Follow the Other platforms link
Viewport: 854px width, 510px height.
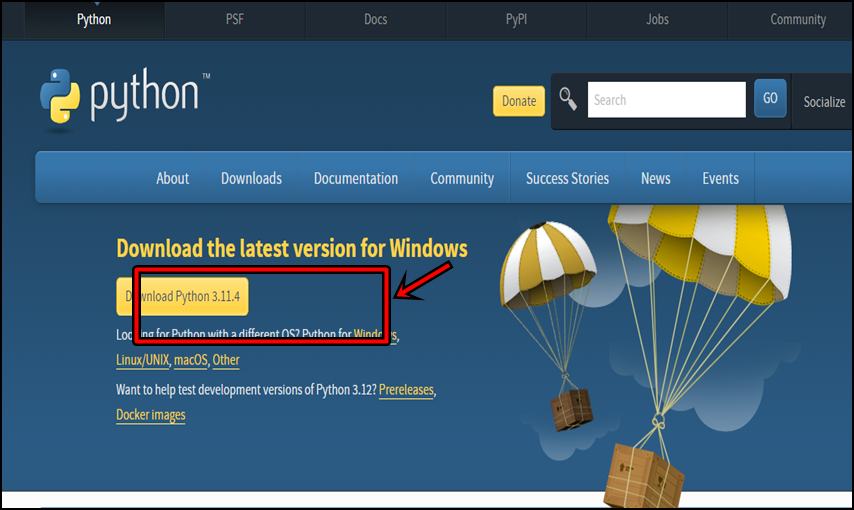click(226, 360)
